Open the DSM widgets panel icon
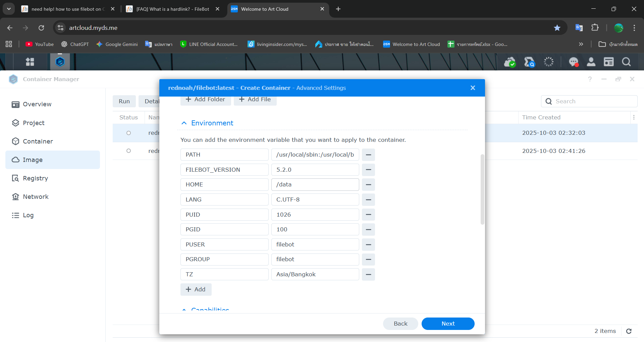 tap(608, 62)
